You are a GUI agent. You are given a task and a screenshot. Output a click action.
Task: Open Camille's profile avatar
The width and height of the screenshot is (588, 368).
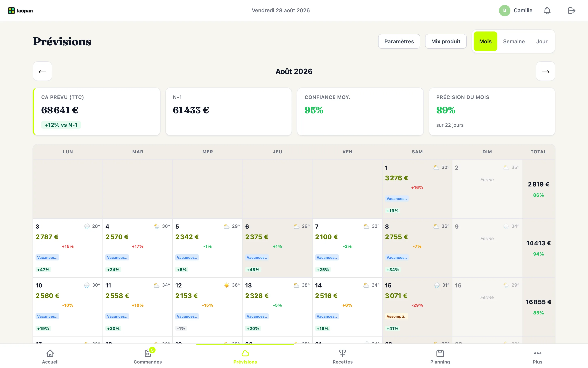tap(505, 10)
